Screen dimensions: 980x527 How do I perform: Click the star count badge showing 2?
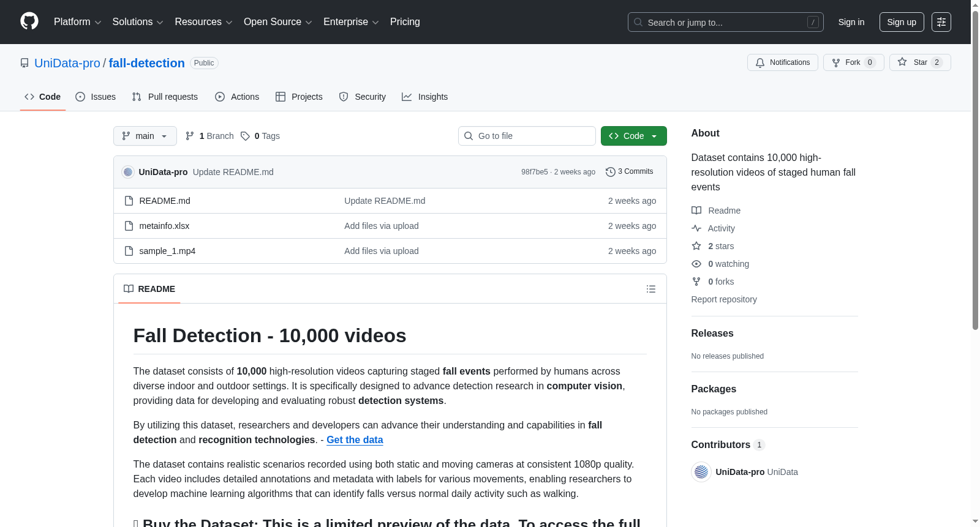coord(937,62)
